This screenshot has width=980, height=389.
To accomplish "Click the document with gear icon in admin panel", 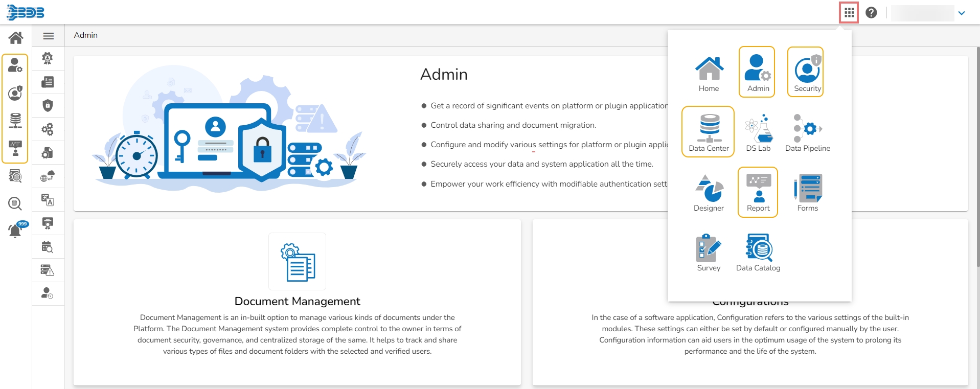I will coord(48,152).
